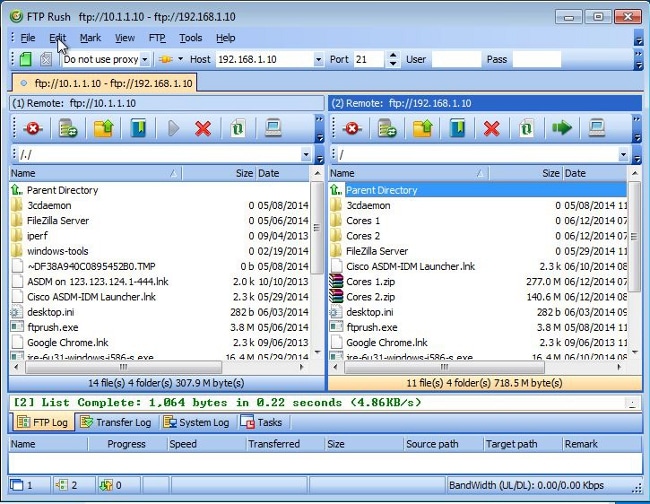
Task: Open the Edit menu
Action: (x=58, y=38)
